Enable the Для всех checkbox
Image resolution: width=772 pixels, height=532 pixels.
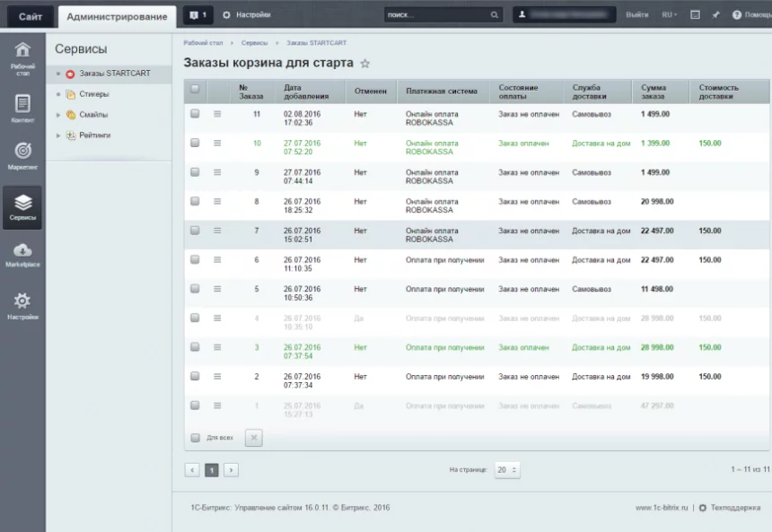click(x=195, y=438)
